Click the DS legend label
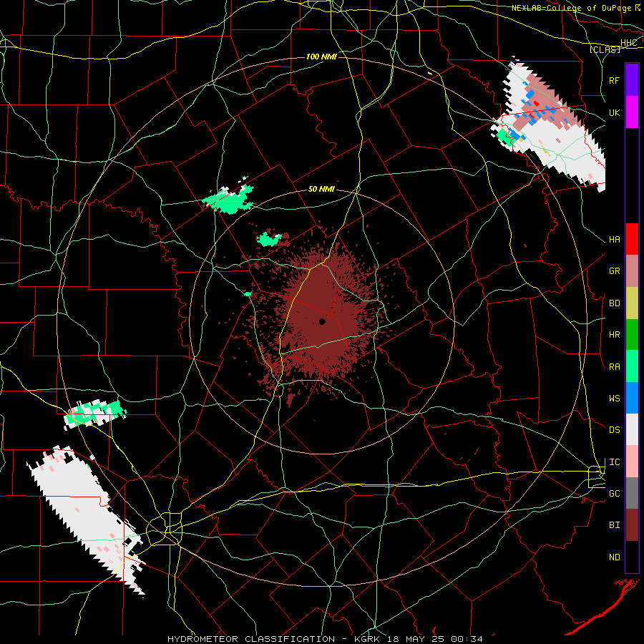The height and width of the screenshot is (644, 644). [615, 430]
